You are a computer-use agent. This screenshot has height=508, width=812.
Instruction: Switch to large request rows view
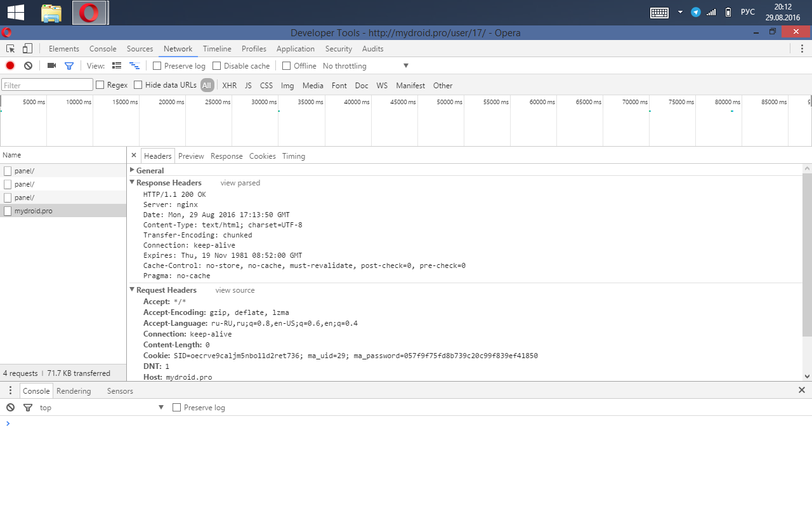tap(117, 65)
